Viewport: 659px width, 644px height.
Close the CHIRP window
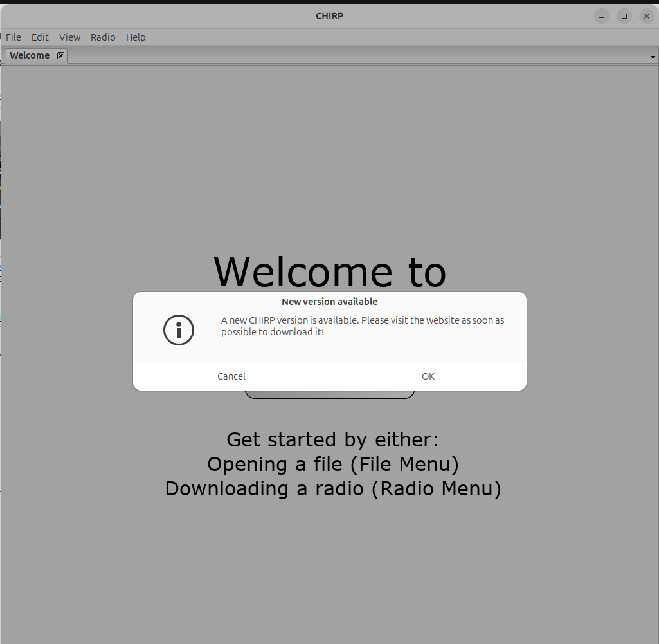point(647,16)
